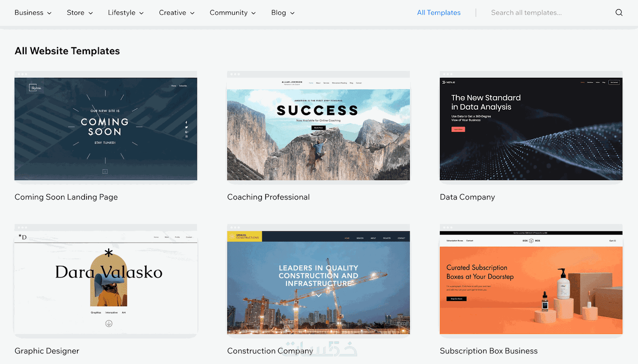The height and width of the screenshot is (364, 638).
Task: Open Coming Soon Landing Page template preview
Action: click(106, 126)
